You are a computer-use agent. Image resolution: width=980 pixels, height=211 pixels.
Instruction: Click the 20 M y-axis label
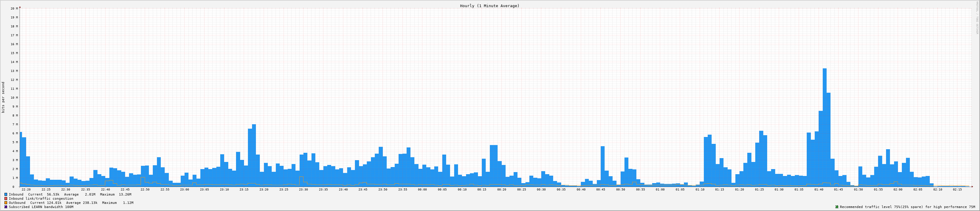pyautogui.click(x=14, y=8)
